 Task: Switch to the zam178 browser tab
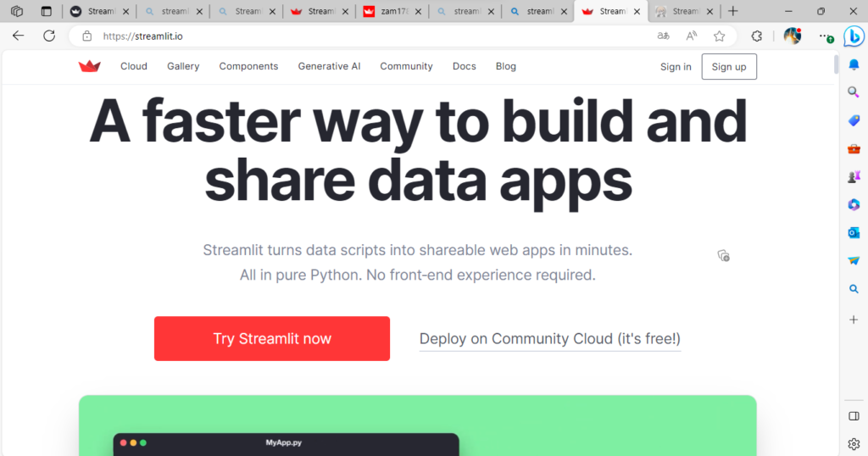[391, 12]
